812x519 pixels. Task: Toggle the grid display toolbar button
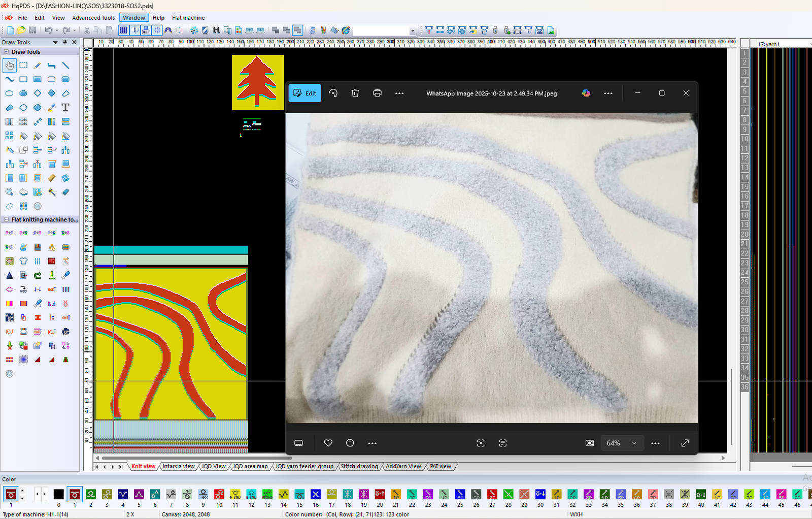pos(123,30)
